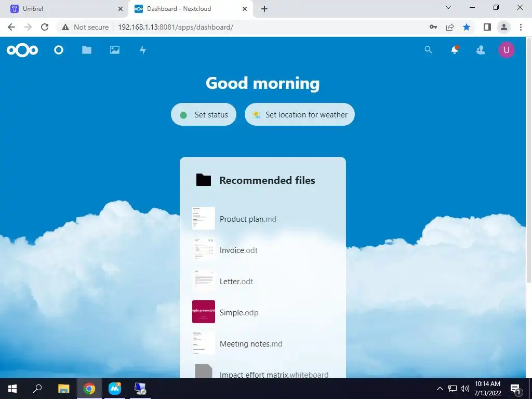Click the share page icon
The width and height of the screenshot is (532, 399).
450,27
